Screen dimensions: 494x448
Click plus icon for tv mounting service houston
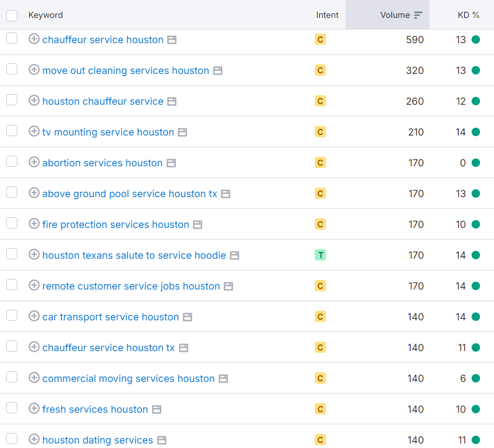(34, 131)
